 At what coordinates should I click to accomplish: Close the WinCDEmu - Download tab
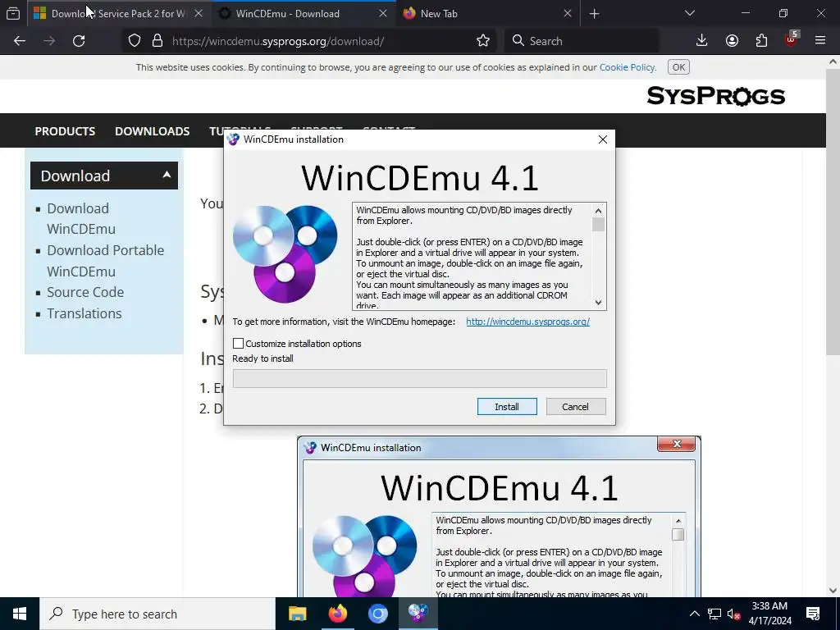[383, 14]
